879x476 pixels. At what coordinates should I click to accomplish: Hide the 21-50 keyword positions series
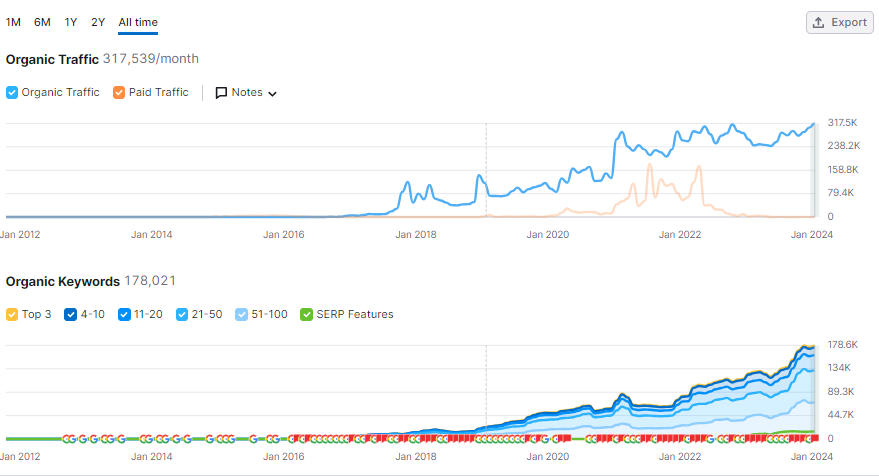(181, 315)
